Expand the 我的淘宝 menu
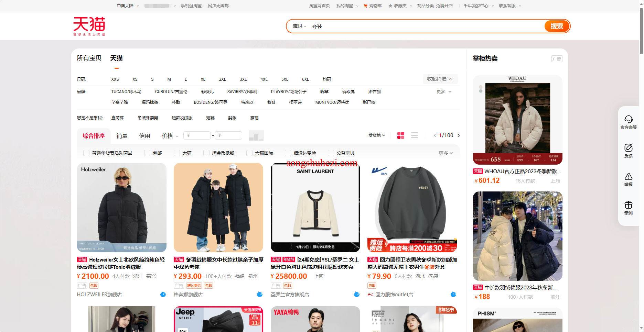 tap(347, 6)
